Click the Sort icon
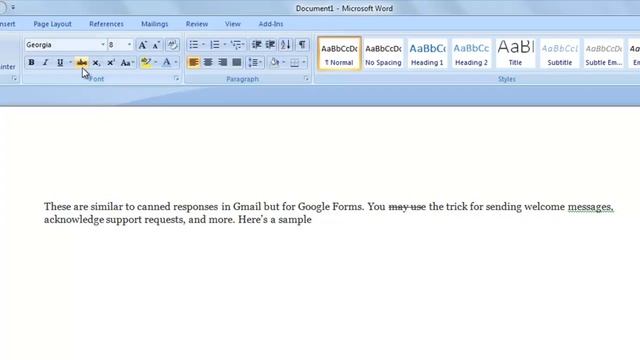 pyautogui.click(x=286, y=44)
